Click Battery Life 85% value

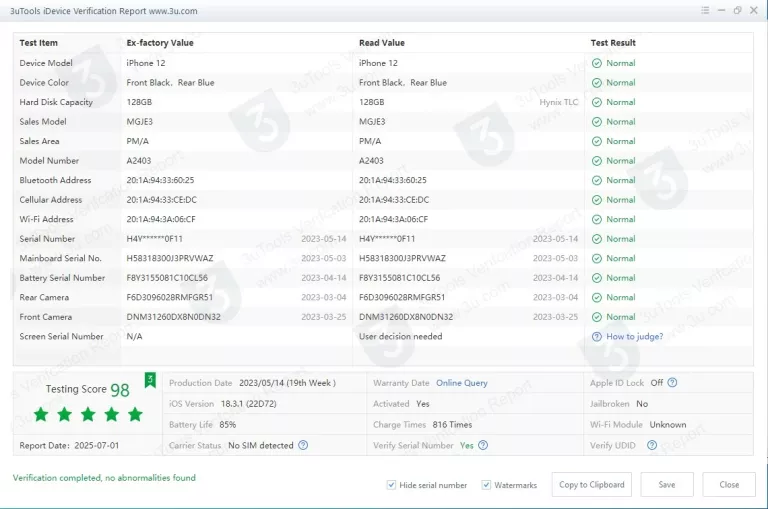(x=228, y=425)
